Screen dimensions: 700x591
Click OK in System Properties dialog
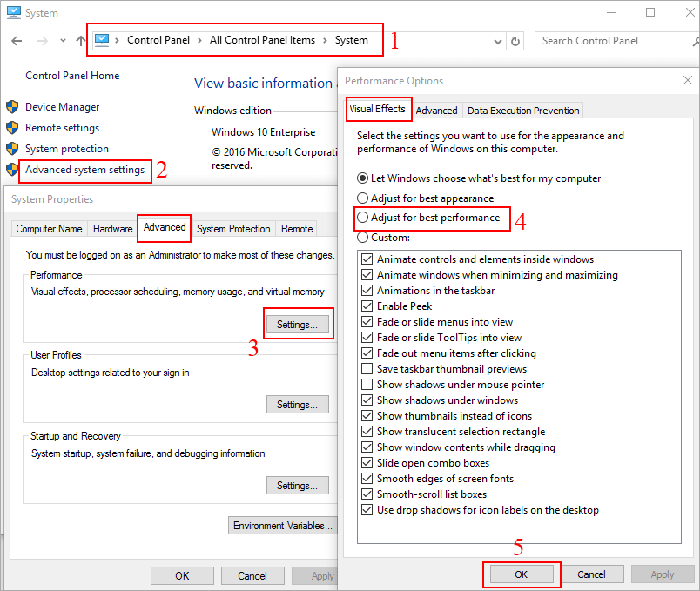(182, 576)
